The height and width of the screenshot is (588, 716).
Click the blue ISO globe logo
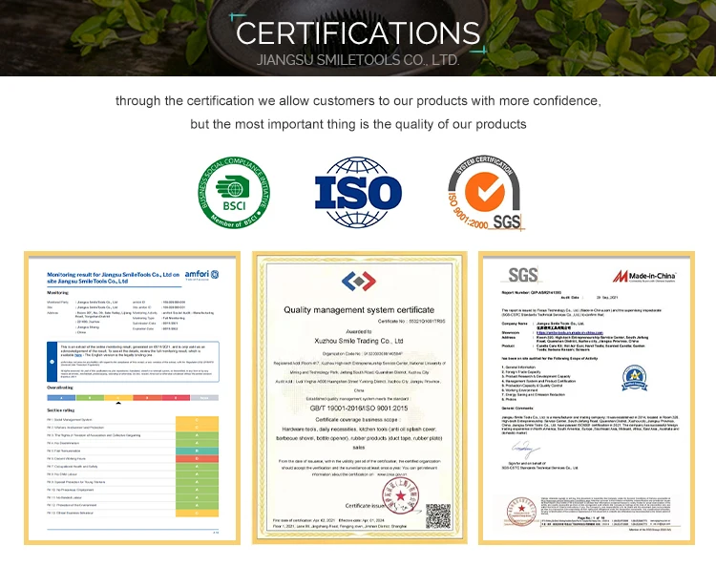pos(358,192)
